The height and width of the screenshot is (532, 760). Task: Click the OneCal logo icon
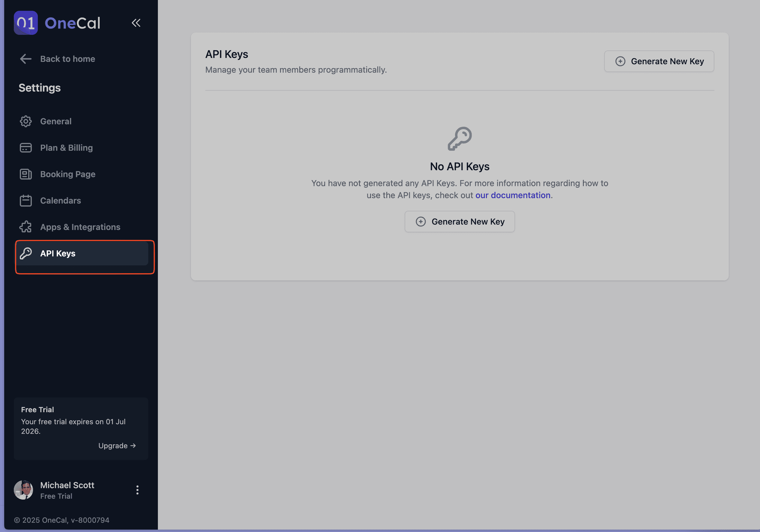click(x=26, y=23)
